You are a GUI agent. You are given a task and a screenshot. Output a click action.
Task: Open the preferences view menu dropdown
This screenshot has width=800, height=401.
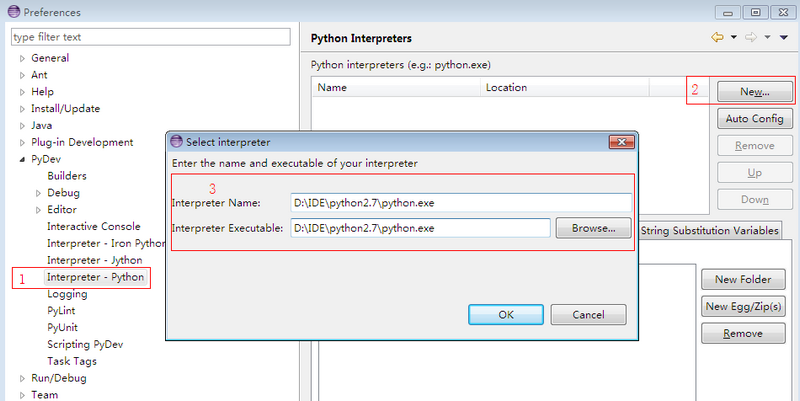(782, 38)
